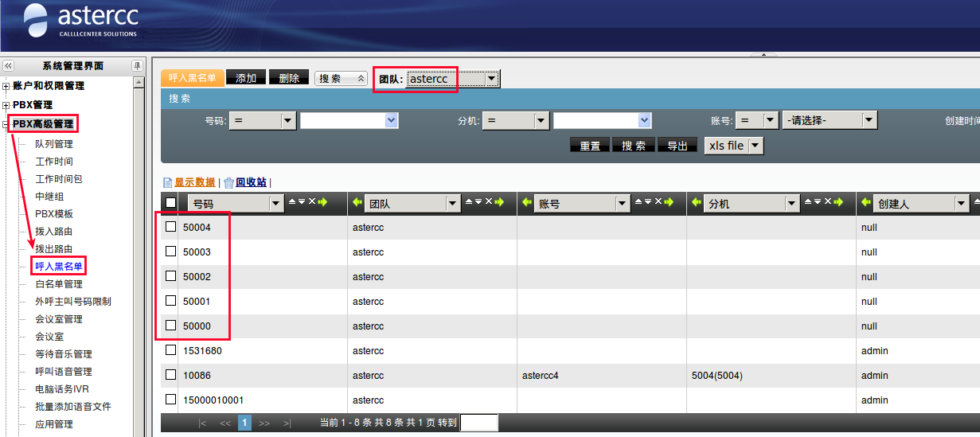Open the 回收站 recycle bin icon
The image size is (980, 437).
coord(228,182)
